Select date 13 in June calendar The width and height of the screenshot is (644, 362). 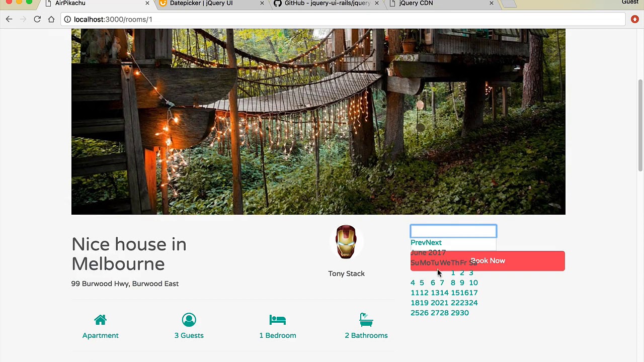435,293
